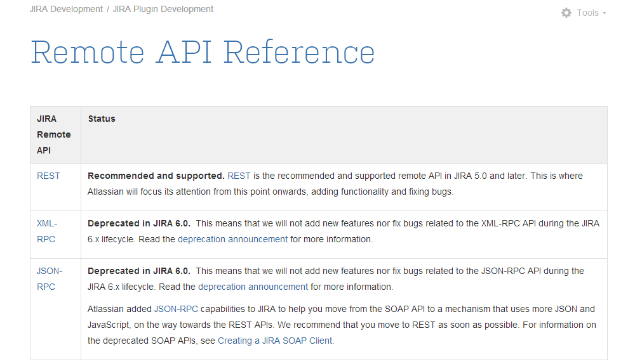The width and height of the screenshot is (635, 364).
Task: Click the 'Recommended and supported.' bold text
Action: click(x=156, y=176)
